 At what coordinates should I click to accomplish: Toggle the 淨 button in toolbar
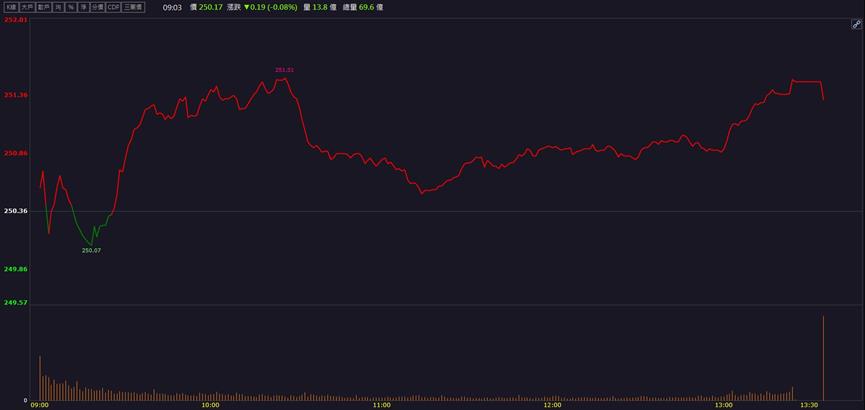[x=83, y=7]
